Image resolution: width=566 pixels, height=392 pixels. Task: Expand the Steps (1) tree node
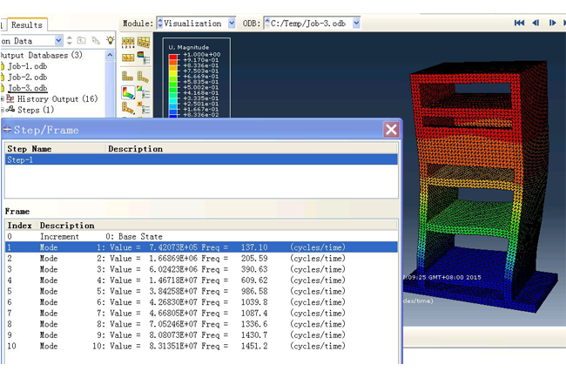click(x=2, y=111)
